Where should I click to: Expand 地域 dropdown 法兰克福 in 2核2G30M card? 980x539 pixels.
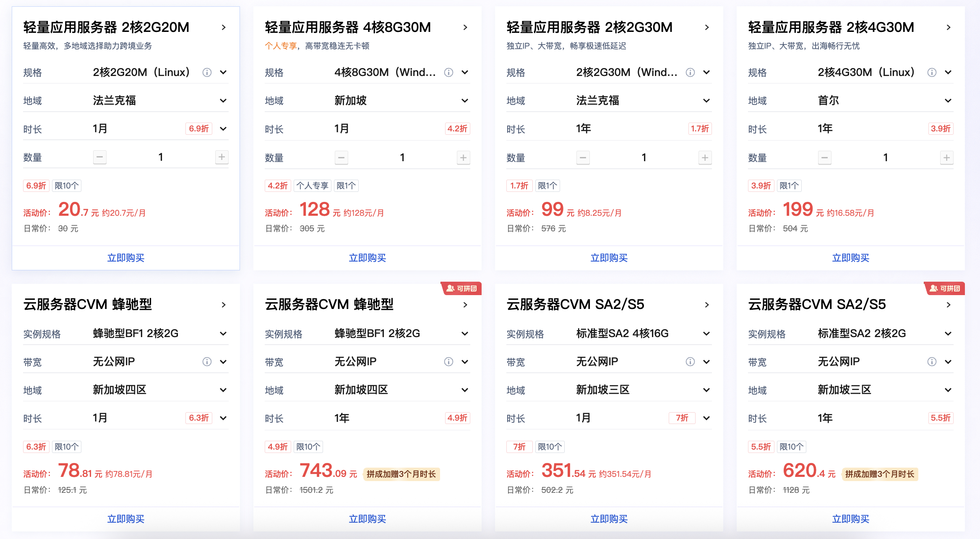point(706,100)
